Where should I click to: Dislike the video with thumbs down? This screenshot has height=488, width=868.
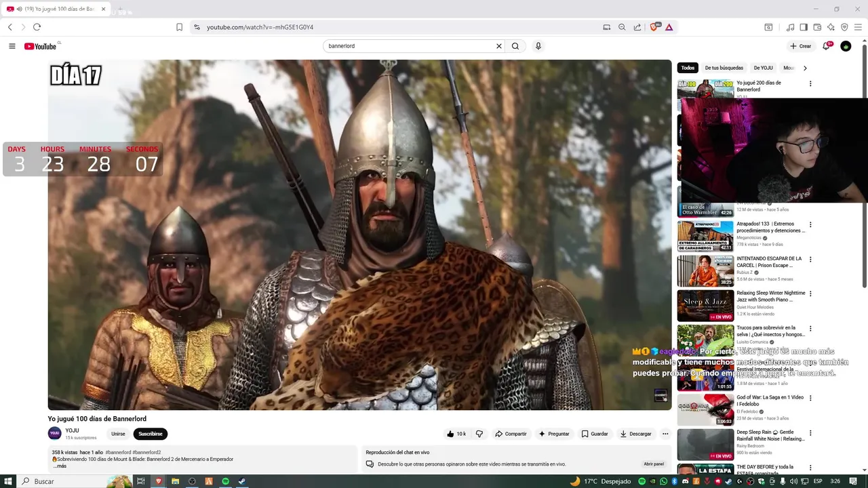[479, 434]
